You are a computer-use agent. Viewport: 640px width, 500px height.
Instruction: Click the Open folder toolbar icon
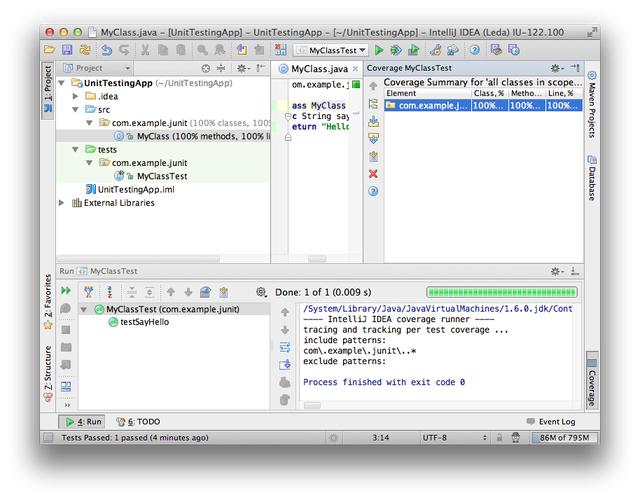[x=49, y=50]
